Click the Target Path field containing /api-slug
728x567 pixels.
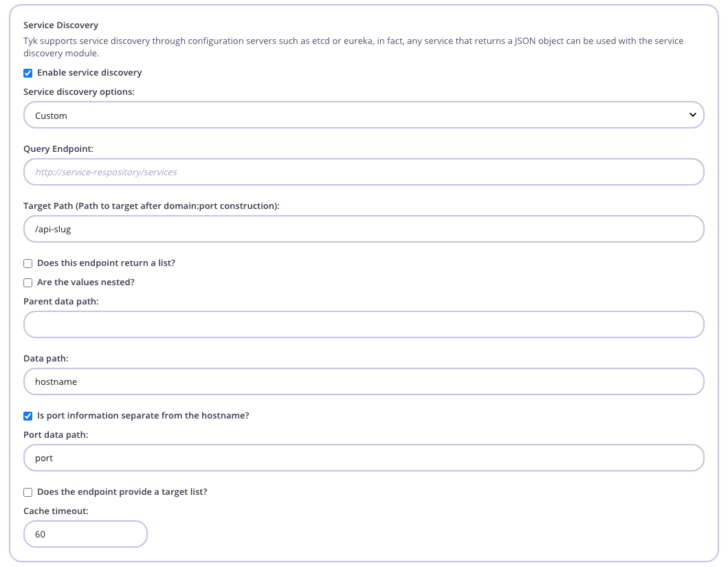[x=364, y=228]
